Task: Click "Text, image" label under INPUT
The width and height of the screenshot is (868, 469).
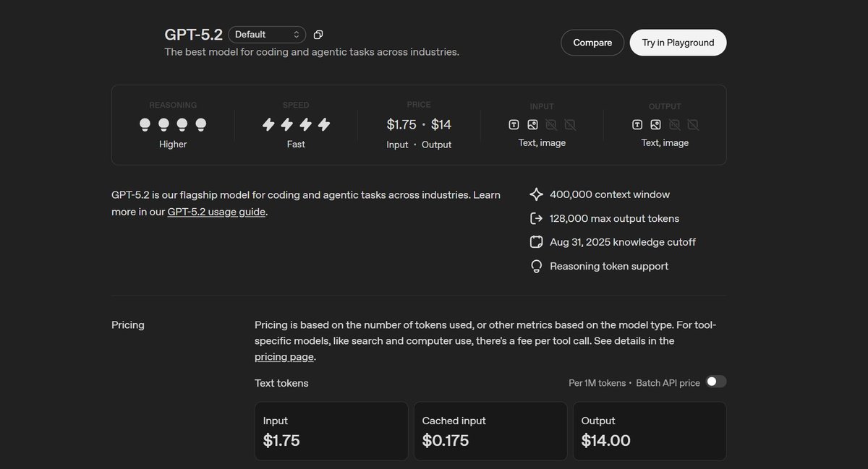Action: (x=542, y=143)
